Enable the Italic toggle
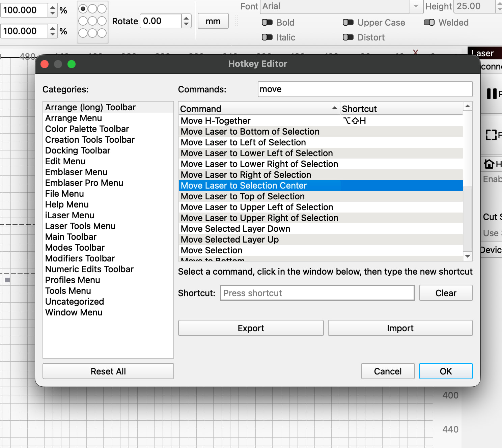 (267, 37)
